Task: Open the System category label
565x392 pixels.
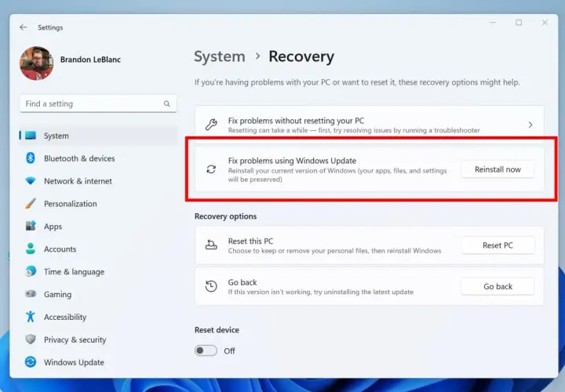Action: pyautogui.click(x=56, y=136)
